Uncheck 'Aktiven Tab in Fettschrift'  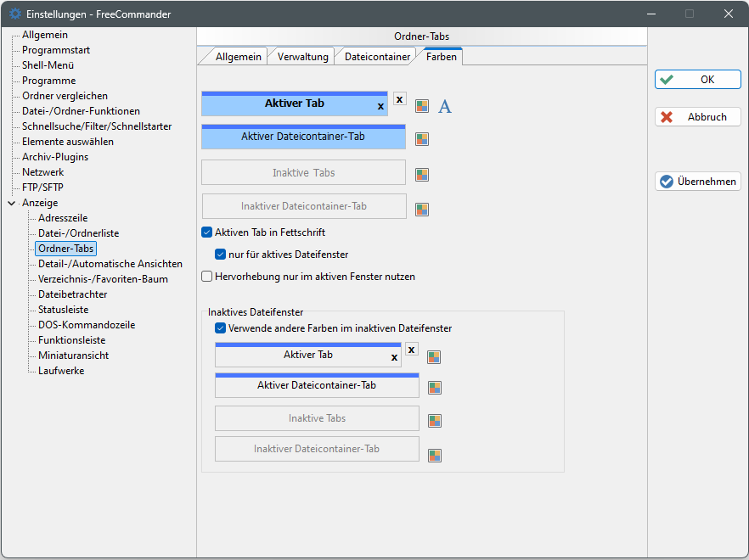coord(206,232)
